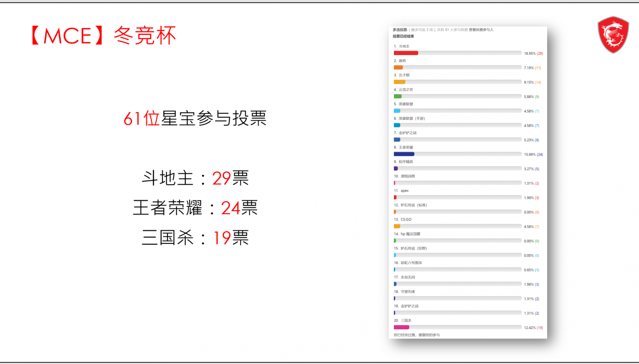Click the yellow progress bar under CS:GO

coord(397,226)
